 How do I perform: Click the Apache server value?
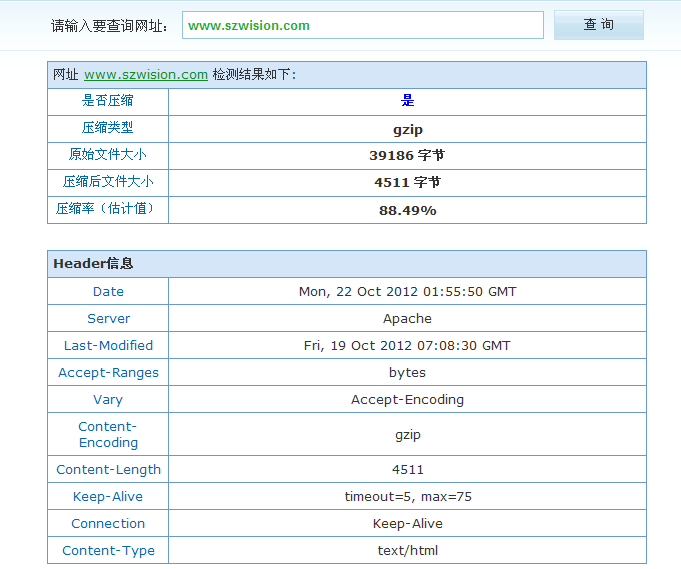coord(407,319)
